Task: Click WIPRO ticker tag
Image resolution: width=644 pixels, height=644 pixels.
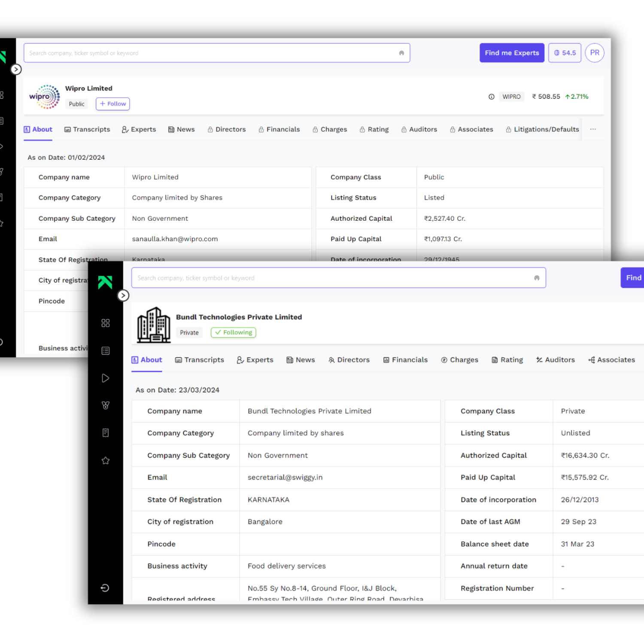Action: click(x=511, y=97)
